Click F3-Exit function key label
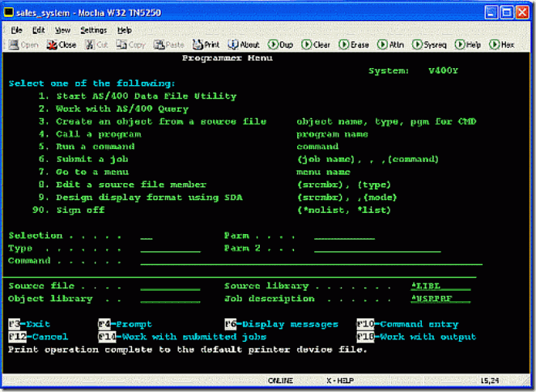Viewport: 536px width, 392px height. coord(29,324)
